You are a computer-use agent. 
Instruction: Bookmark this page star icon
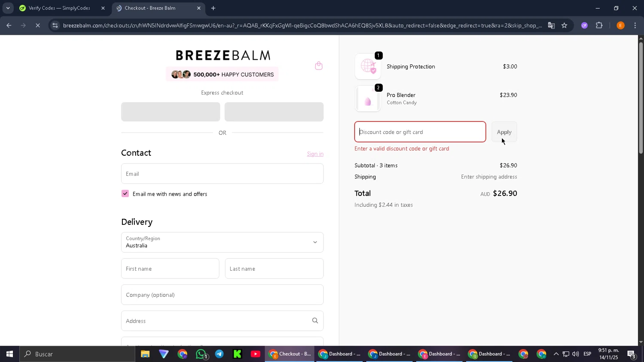(x=564, y=25)
